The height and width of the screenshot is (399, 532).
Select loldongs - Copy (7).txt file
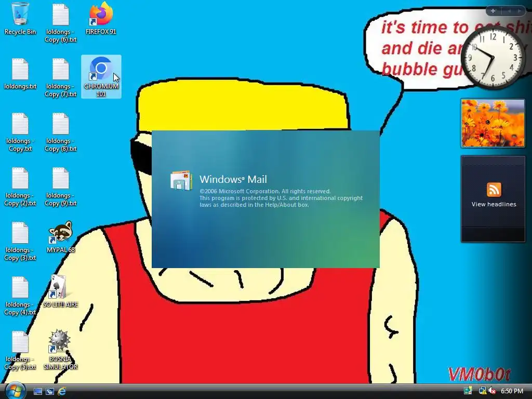[60, 78]
